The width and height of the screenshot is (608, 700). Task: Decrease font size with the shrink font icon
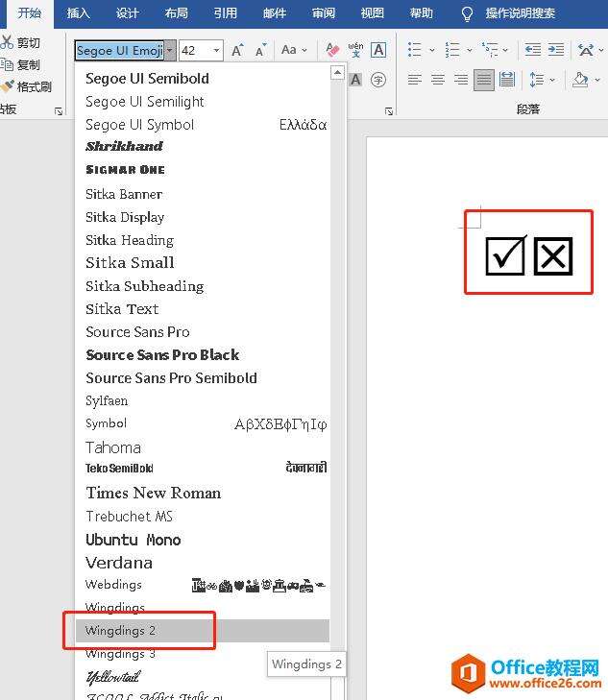point(260,50)
